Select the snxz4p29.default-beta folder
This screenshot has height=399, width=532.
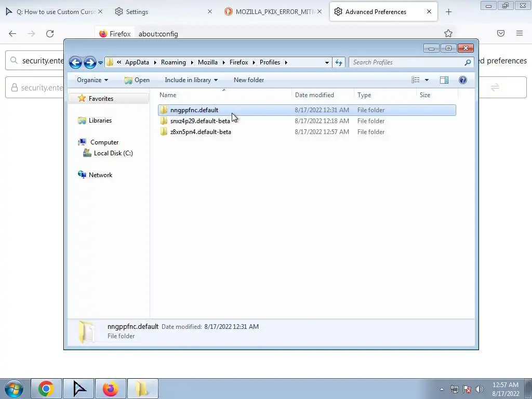(x=307, y=121)
